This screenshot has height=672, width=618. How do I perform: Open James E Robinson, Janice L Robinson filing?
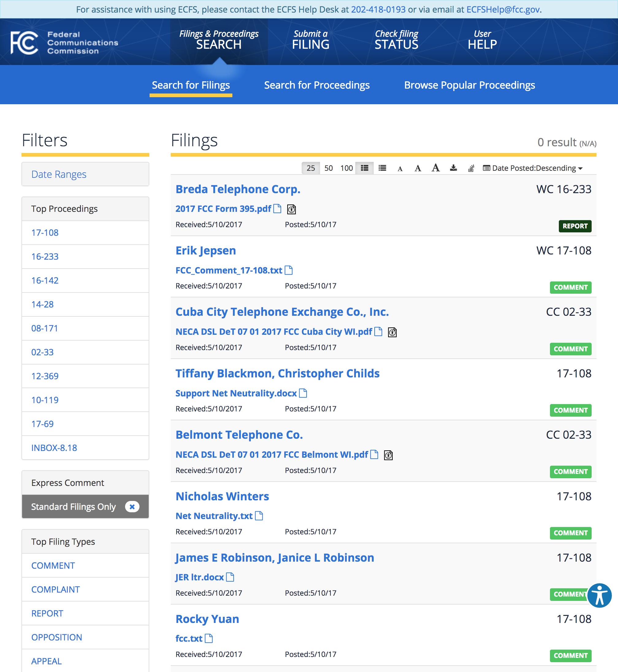275,558
